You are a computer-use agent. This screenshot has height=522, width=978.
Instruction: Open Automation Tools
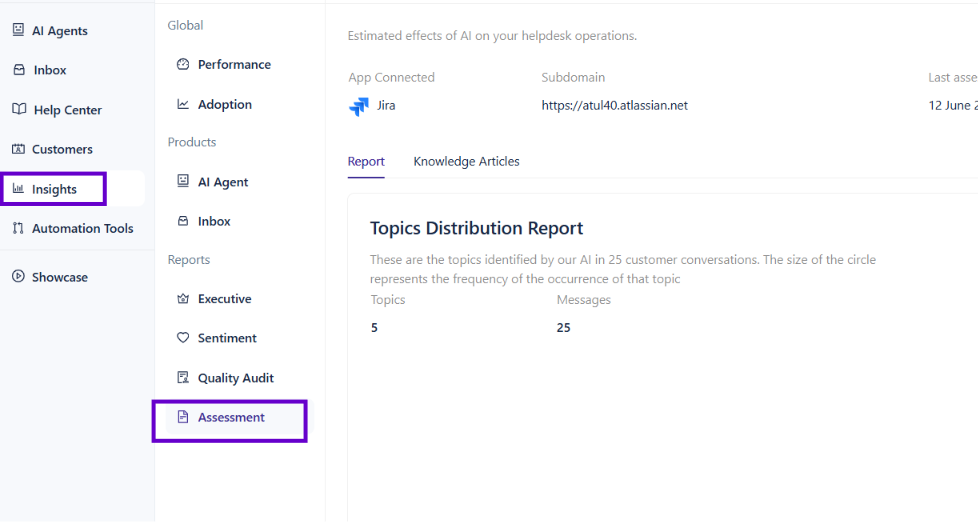[82, 228]
